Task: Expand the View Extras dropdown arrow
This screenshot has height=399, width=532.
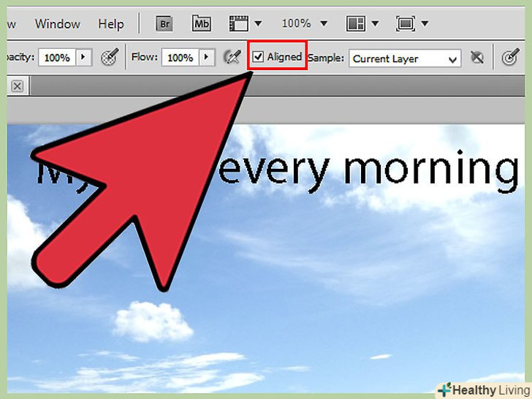Action: tap(258, 23)
